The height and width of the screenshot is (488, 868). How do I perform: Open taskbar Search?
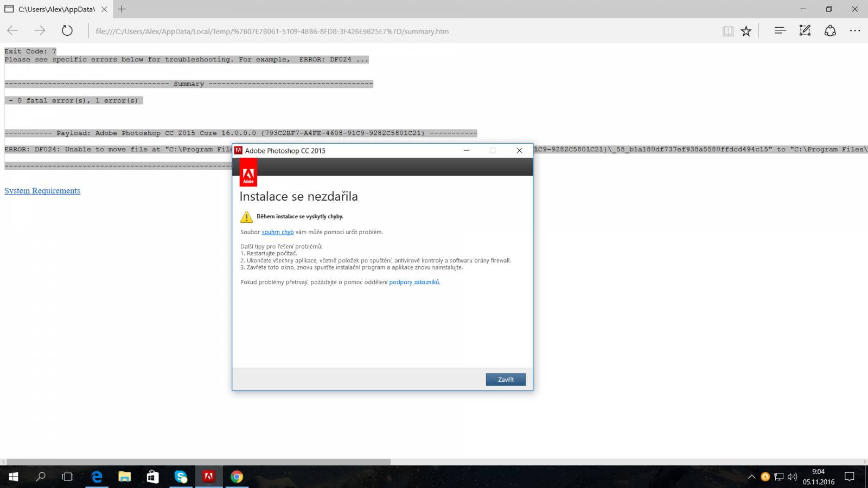(41, 477)
